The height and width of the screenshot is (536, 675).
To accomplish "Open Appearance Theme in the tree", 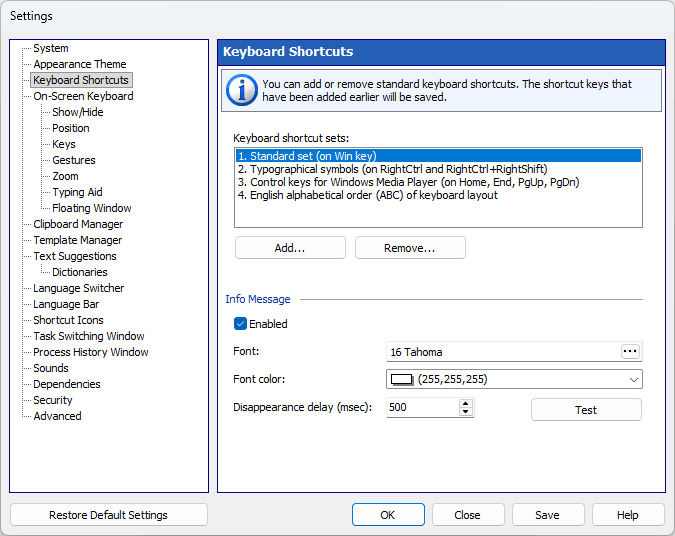I will pyautogui.click(x=80, y=64).
